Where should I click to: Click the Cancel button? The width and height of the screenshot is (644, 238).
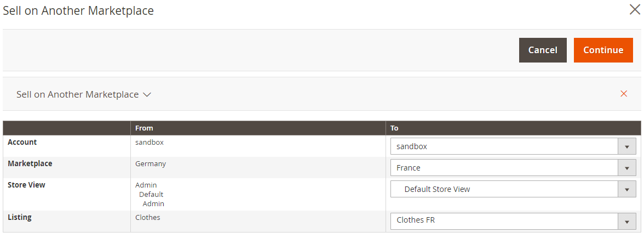coord(543,50)
